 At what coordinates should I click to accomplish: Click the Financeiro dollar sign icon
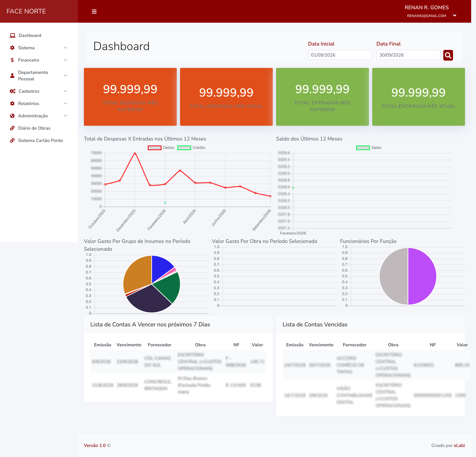12,60
